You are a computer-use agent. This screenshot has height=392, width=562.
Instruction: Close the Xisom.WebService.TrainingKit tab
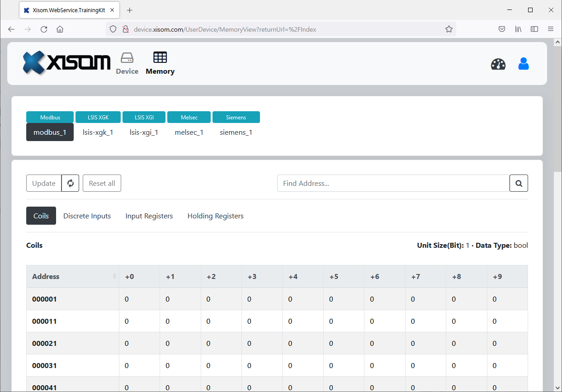coord(112,10)
